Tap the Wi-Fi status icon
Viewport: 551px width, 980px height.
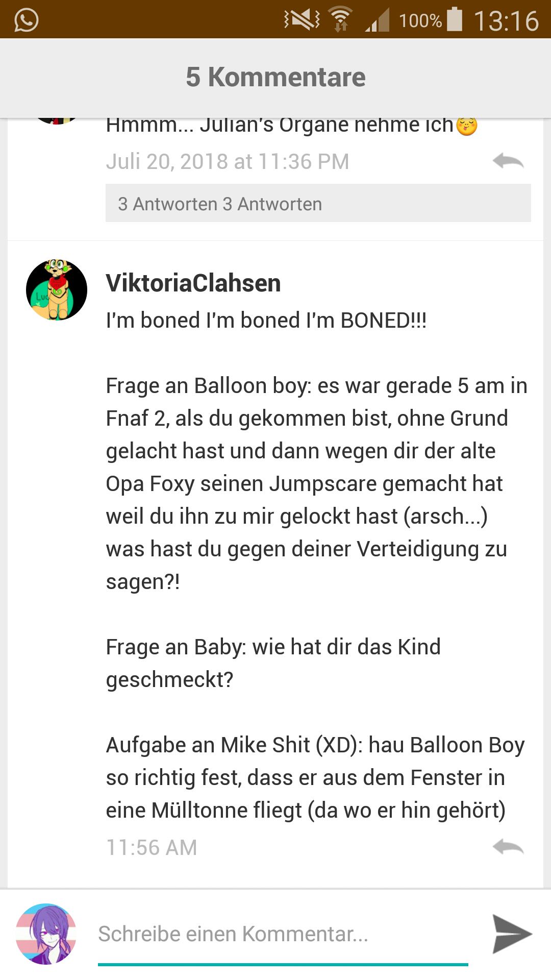pos(341,19)
